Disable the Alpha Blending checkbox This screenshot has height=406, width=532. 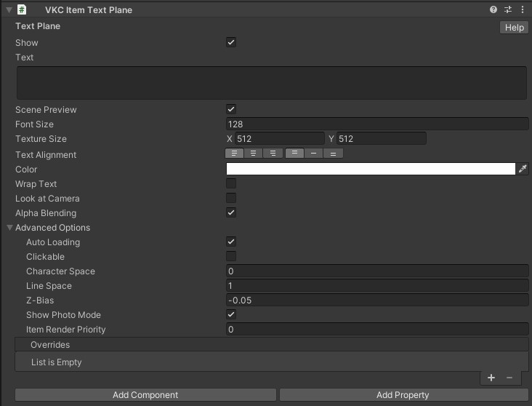[231, 213]
